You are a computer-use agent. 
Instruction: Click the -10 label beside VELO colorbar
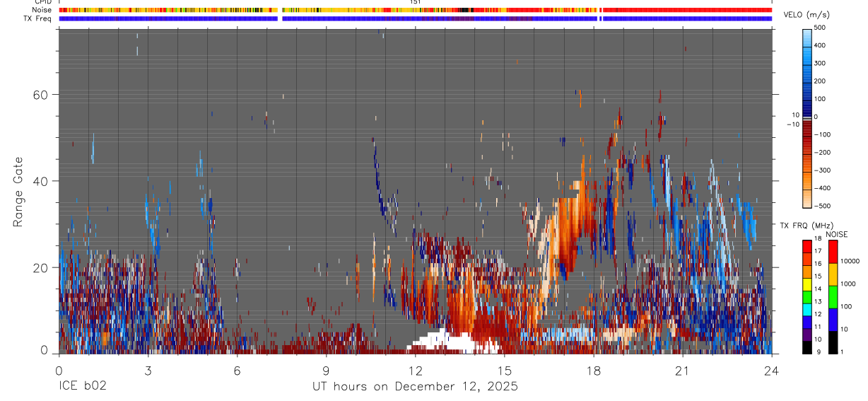[x=794, y=124]
